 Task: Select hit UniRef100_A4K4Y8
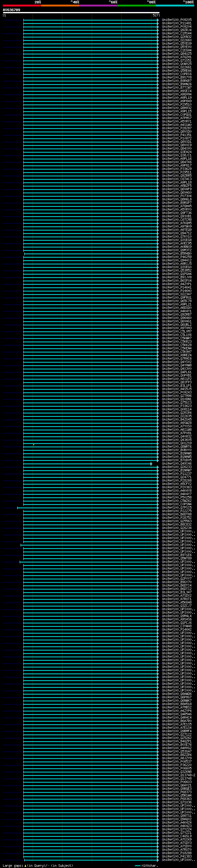(176, 491)
